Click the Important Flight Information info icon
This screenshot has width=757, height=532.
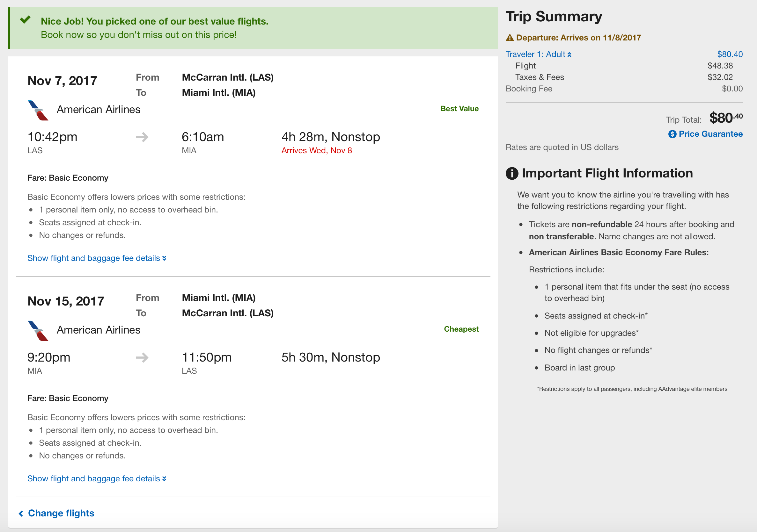512,174
